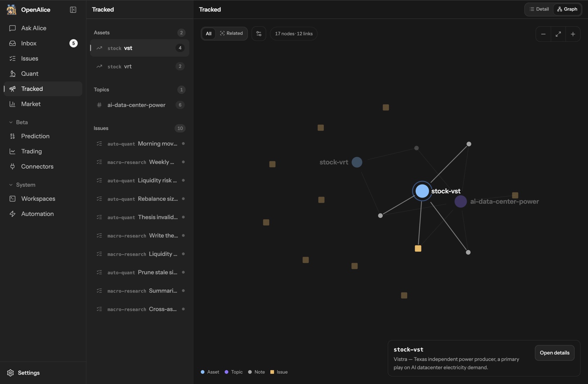This screenshot has height=384, width=588.
Task: Open the Inbox with 5 unread
Action: (43, 43)
